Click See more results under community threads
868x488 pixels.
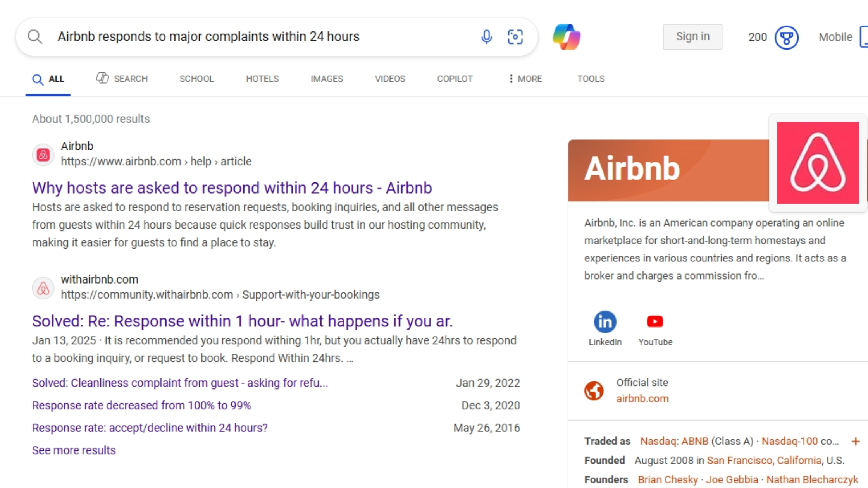click(x=74, y=450)
